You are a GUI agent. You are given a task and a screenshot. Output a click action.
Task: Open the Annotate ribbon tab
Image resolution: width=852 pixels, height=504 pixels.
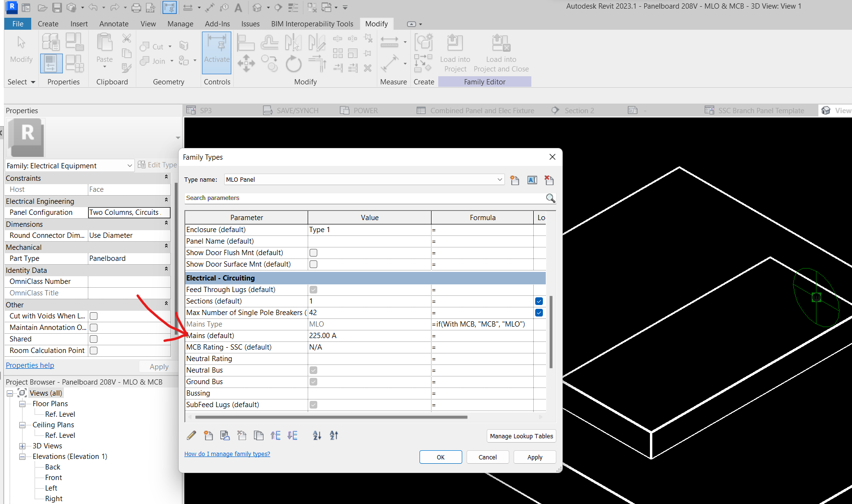click(x=114, y=24)
